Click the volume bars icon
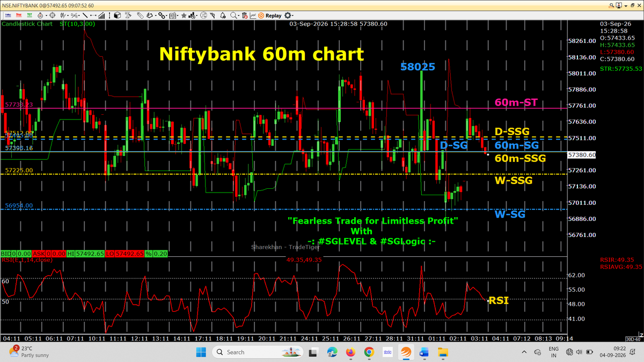 101,16
